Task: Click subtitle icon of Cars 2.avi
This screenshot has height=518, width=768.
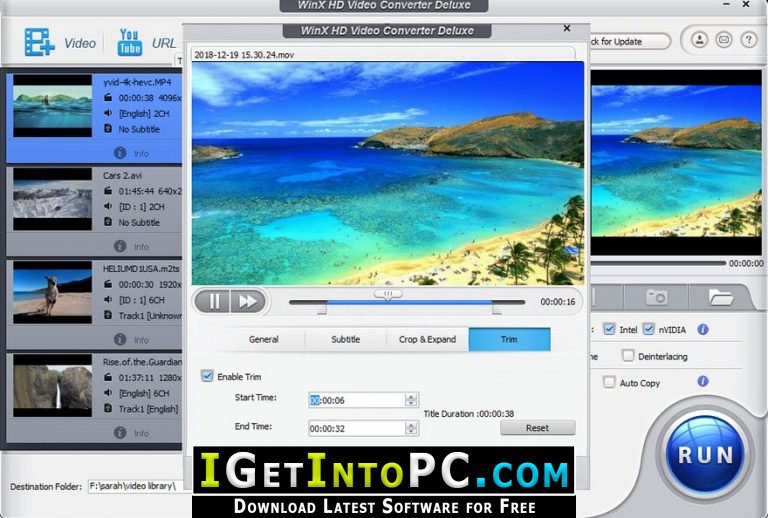Action: pyautogui.click(x=108, y=222)
